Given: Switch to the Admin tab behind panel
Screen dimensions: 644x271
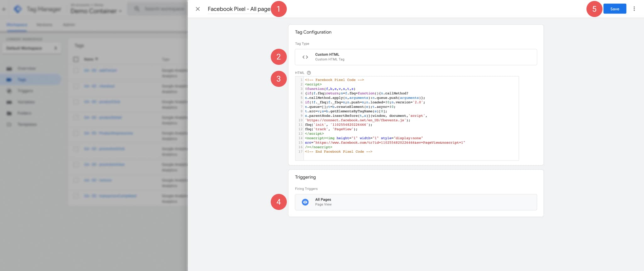Looking at the screenshot, I should click(x=69, y=25).
